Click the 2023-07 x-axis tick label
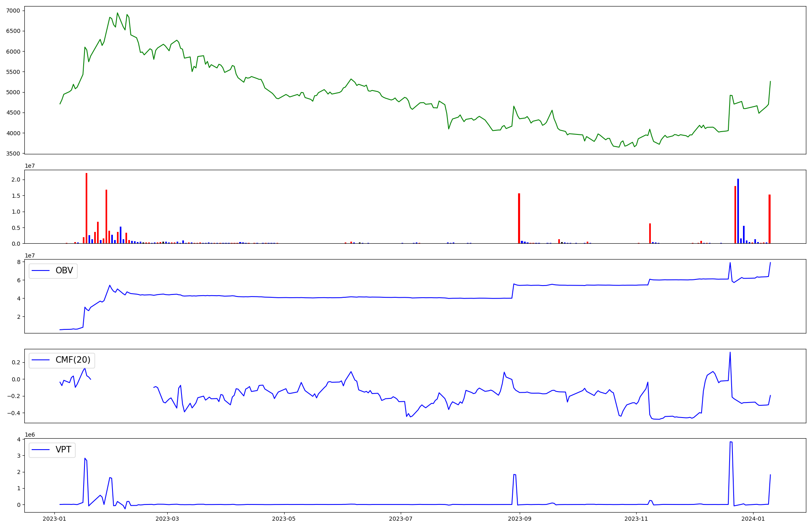The image size is (812, 528). 401,519
